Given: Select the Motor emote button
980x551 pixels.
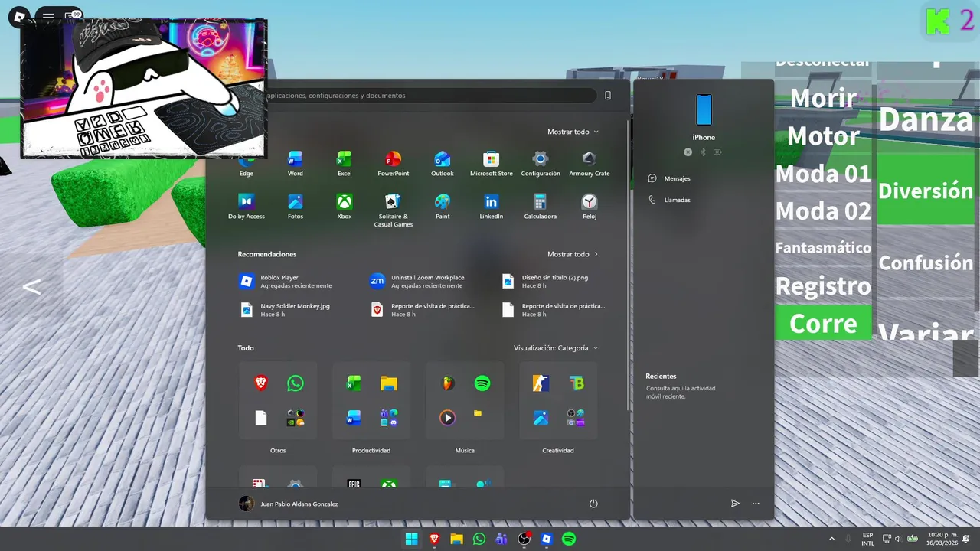Looking at the screenshot, I should [x=823, y=136].
